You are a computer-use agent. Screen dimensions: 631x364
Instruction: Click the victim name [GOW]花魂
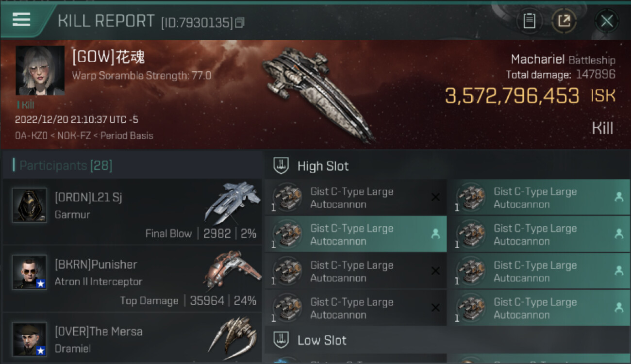pos(108,57)
